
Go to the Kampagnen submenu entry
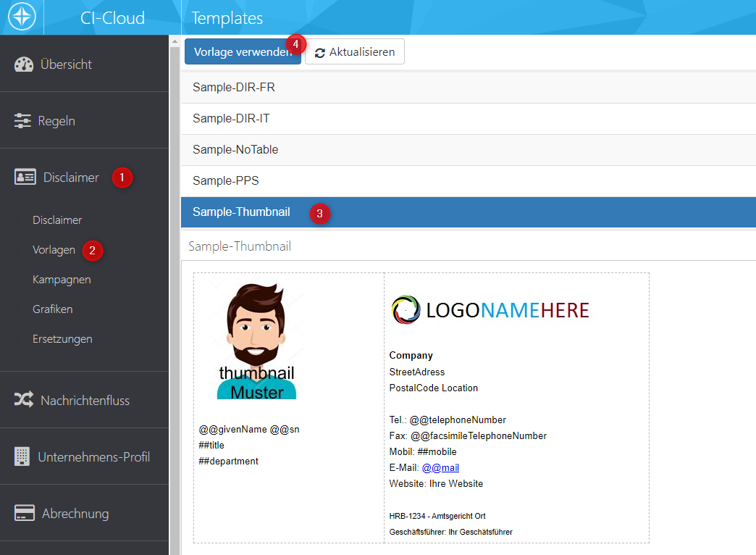[62, 280]
